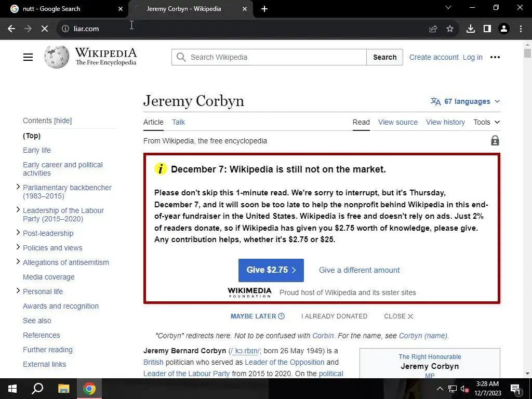Switch to nutt - Google Search tab
Image resolution: width=532 pixels, height=399 pixels.
64,9
